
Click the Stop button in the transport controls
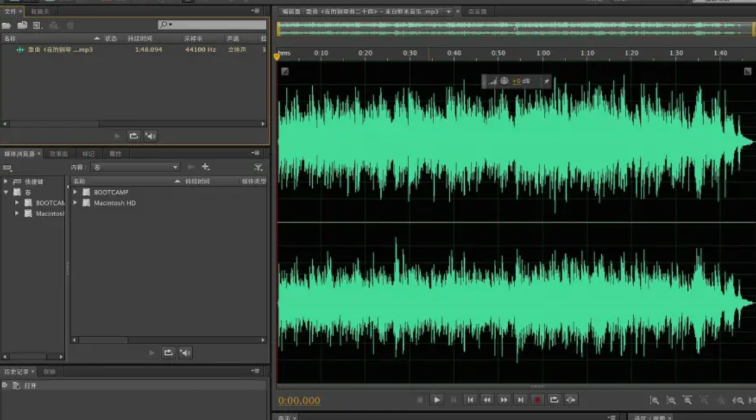tap(421, 400)
